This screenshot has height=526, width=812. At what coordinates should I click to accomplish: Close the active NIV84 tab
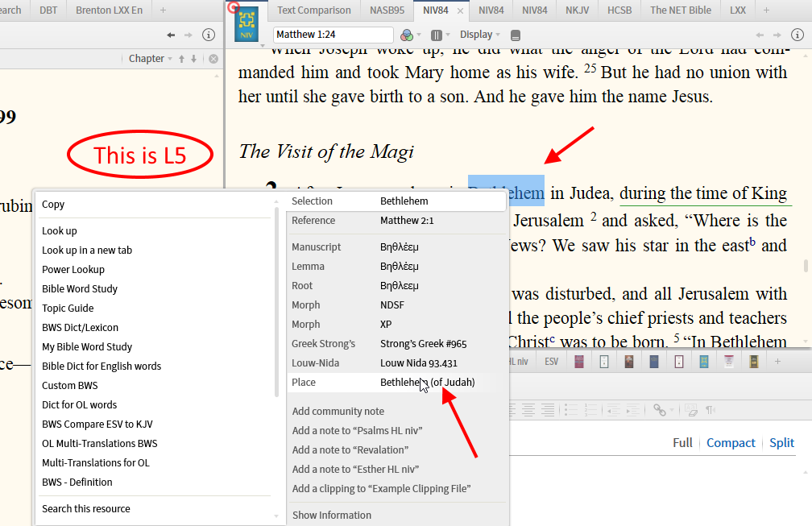point(460,10)
